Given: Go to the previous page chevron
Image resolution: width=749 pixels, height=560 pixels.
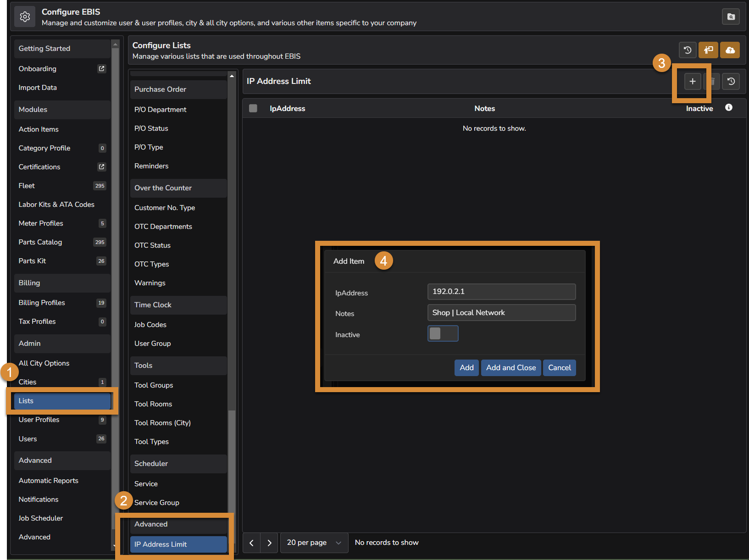Looking at the screenshot, I should pyautogui.click(x=251, y=543).
